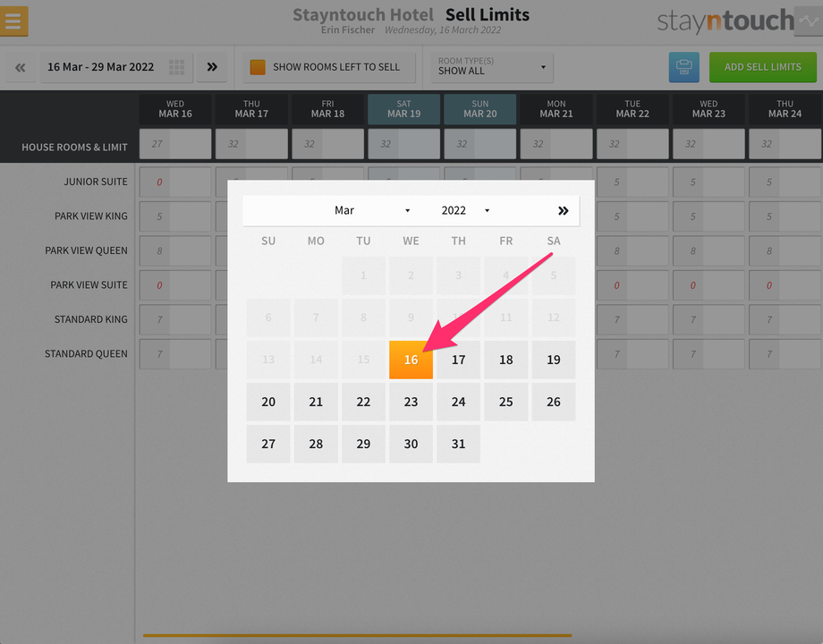This screenshot has height=644, width=823.
Task: Click the PARK VIEW SUITE row label
Action: pos(89,285)
